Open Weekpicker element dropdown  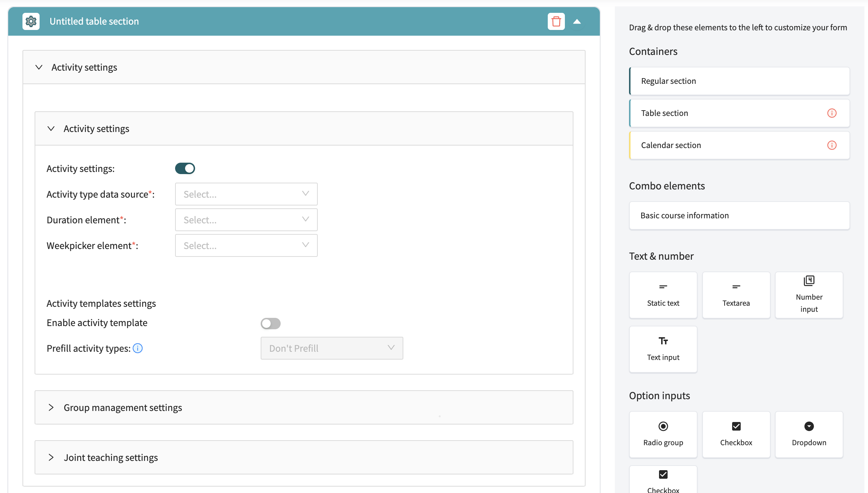coord(246,245)
